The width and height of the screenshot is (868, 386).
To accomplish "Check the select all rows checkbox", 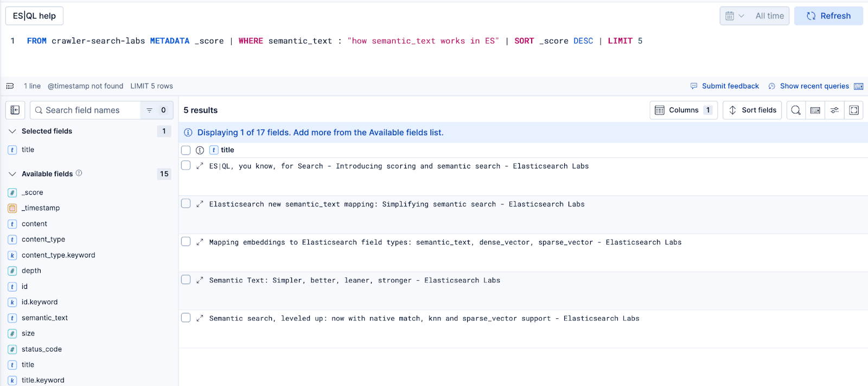I will point(186,150).
